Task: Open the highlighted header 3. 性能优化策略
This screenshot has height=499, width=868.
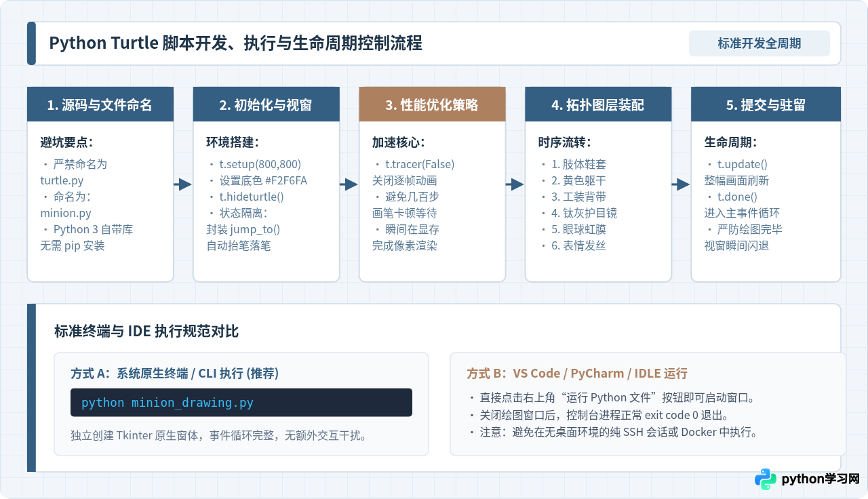Action: click(432, 104)
